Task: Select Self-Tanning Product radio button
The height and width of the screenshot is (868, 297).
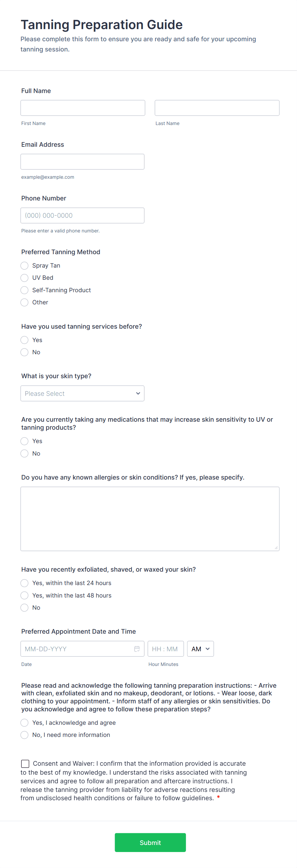Action: [x=25, y=290]
